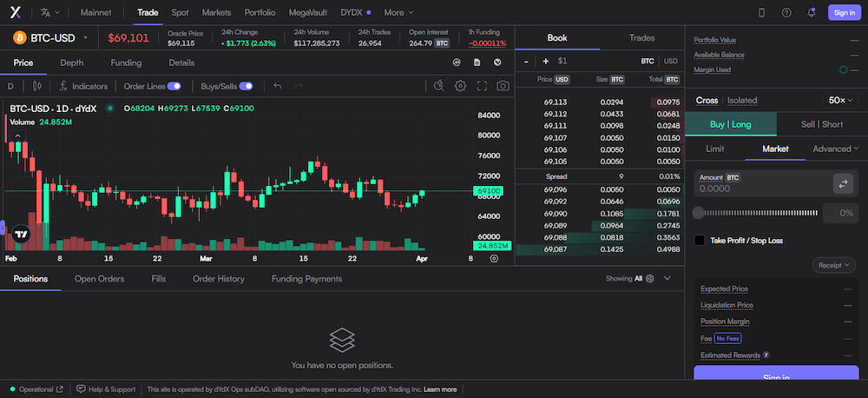Image resolution: width=868 pixels, height=398 pixels.
Task: Open the Indicators menu
Action: pos(83,87)
